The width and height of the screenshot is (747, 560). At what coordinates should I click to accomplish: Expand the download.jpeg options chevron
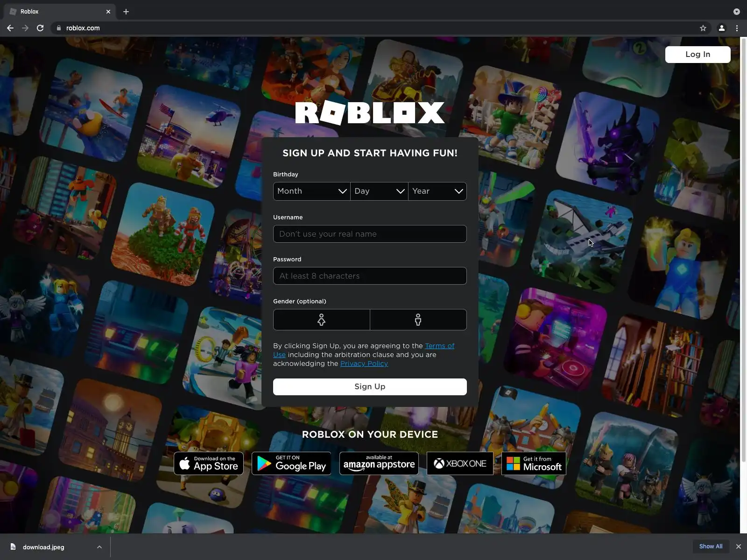tap(99, 547)
